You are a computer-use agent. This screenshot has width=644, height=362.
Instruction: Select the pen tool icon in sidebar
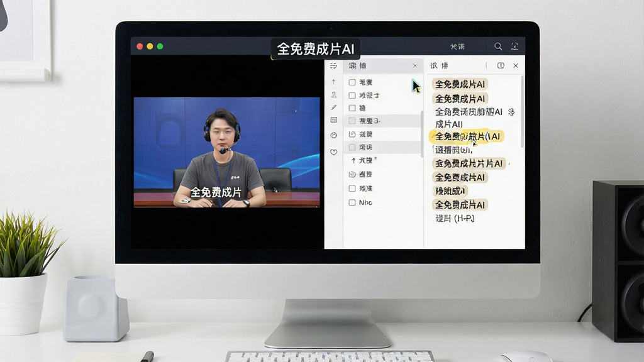click(333, 107)
